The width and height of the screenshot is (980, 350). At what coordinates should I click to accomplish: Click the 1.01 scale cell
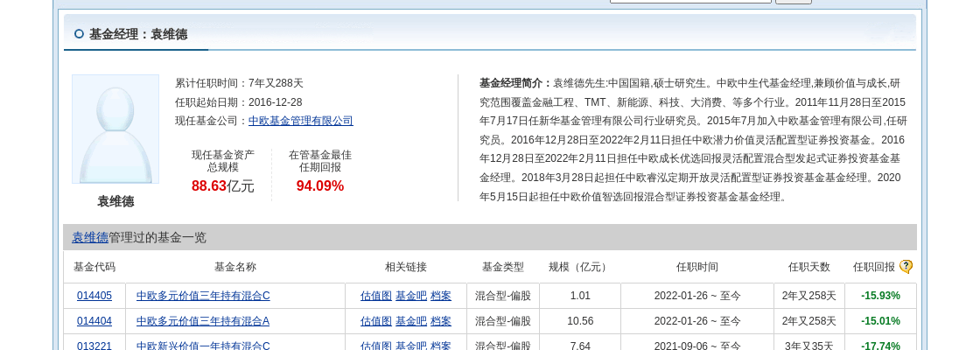pyautogui.click(x=580, y=296)
